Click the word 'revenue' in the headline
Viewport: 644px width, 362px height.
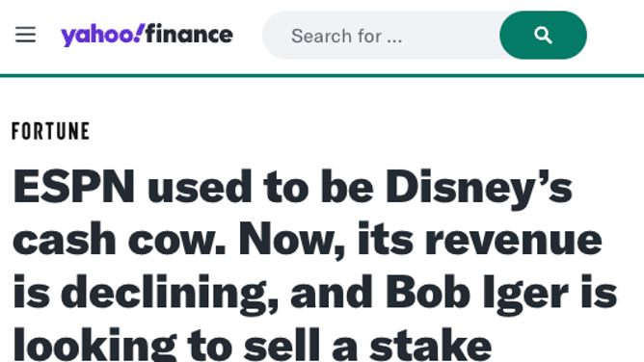[x=514, y=242]
